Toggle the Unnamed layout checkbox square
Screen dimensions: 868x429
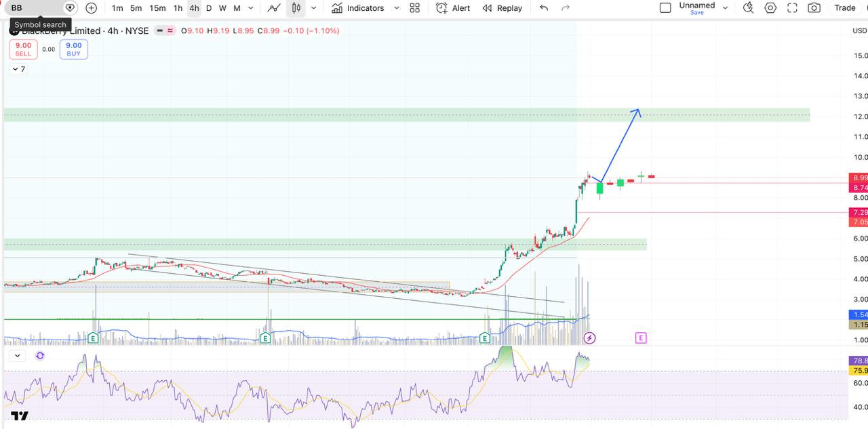pos(665,8)
